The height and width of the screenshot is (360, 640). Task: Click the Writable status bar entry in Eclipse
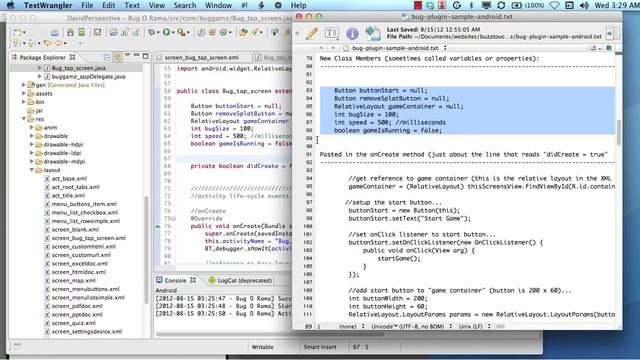point(262,347)
